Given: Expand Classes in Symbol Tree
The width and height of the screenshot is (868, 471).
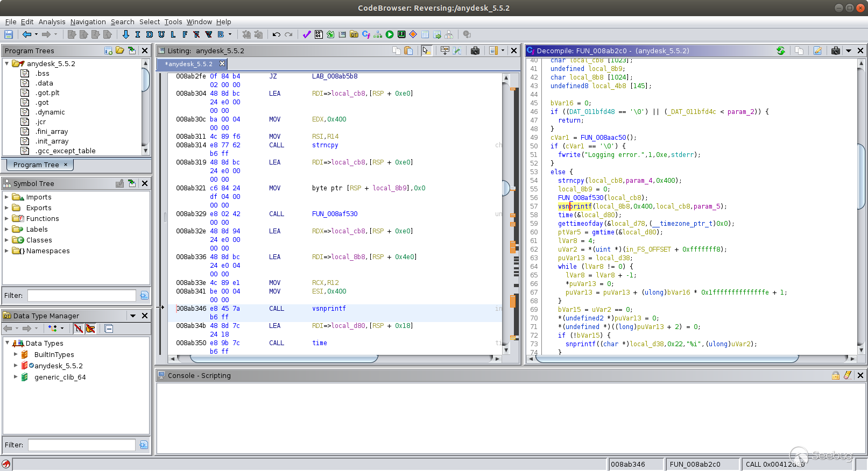Looking at the screenshot, I should [7, 240].
